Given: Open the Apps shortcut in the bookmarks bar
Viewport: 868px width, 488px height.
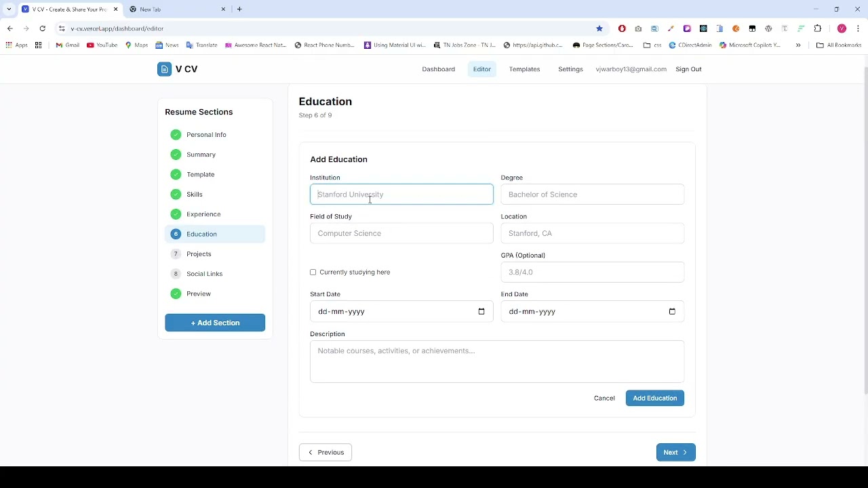Looking at the screenshot, I should coord(17,45).
